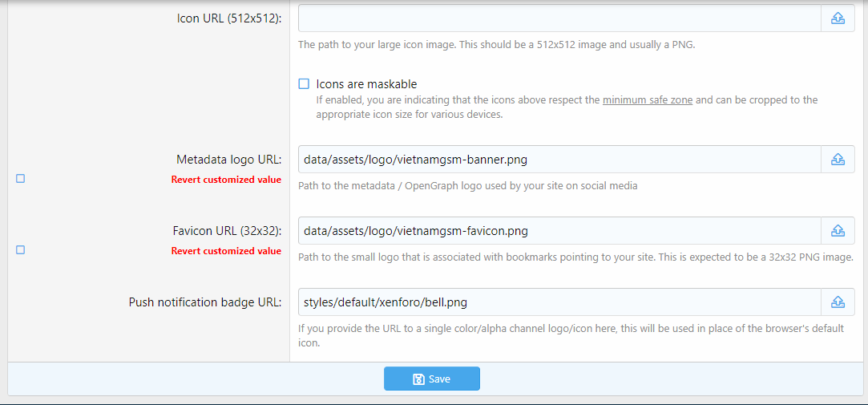
Task: Click red 'Revert customized value' text under Metadata logo
Action: pyautogui.click(x=226, y=180)
